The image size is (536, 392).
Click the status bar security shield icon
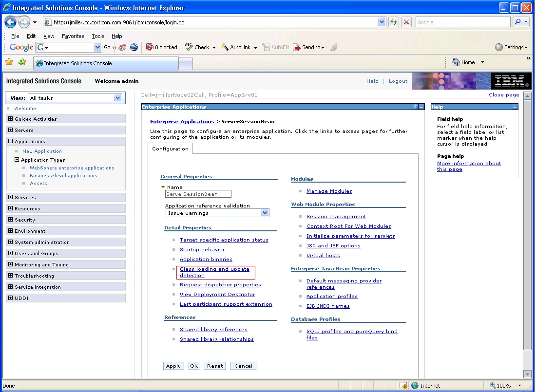(x=403, y=386)
